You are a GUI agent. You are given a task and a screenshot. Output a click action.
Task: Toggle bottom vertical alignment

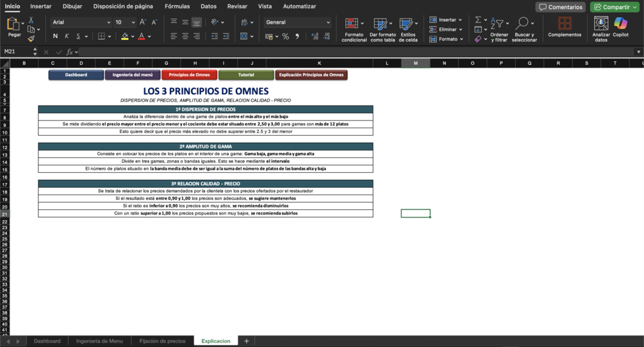pyautogui.click(x=197, y=22)
